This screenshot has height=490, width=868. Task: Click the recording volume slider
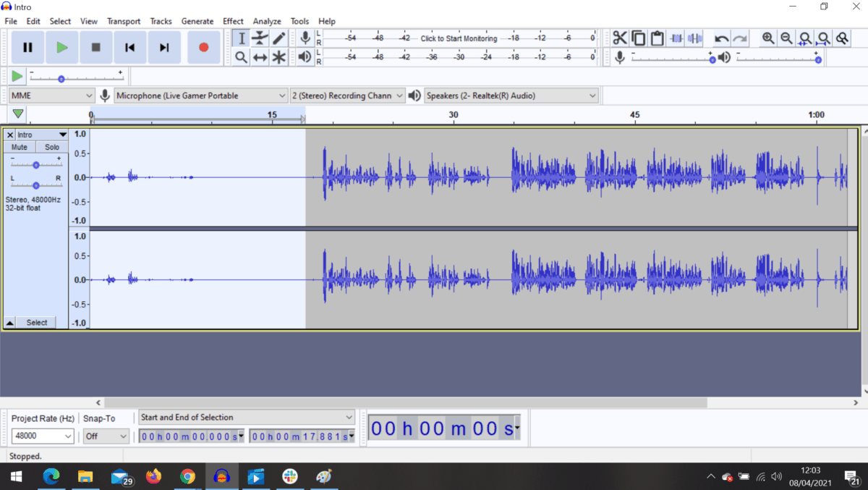(672, 58)
